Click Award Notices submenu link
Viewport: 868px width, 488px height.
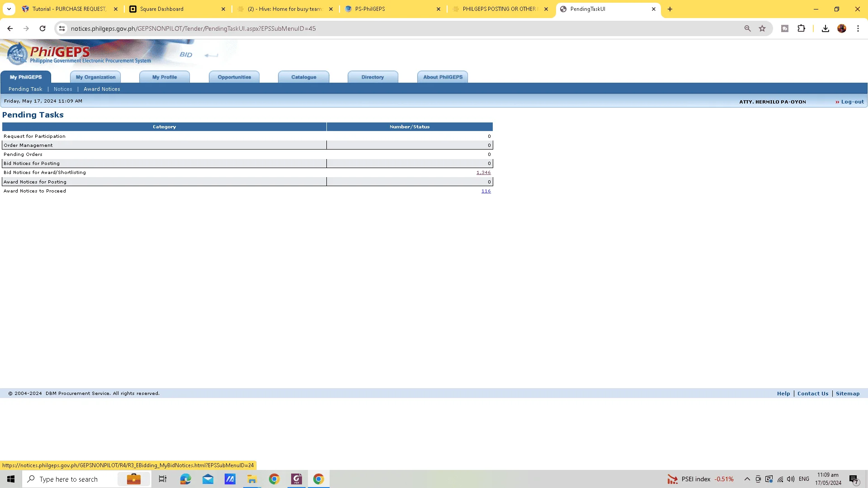pos(102,89)
